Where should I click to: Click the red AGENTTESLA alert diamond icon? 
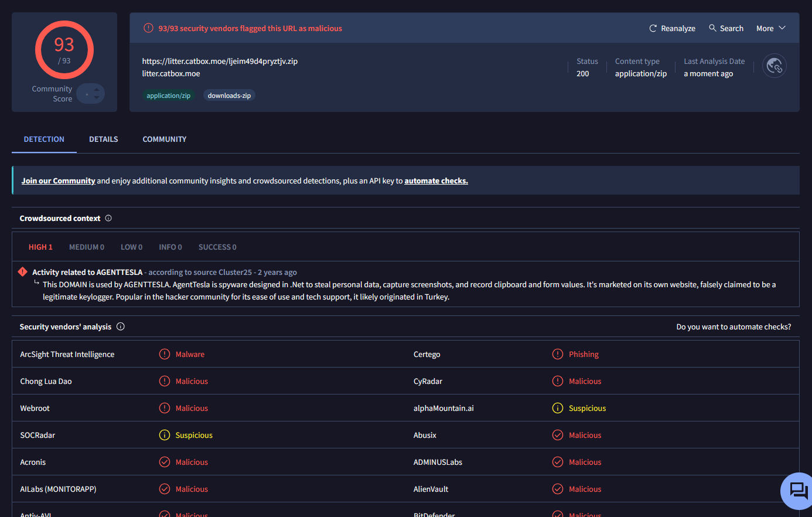pos(23,272)
